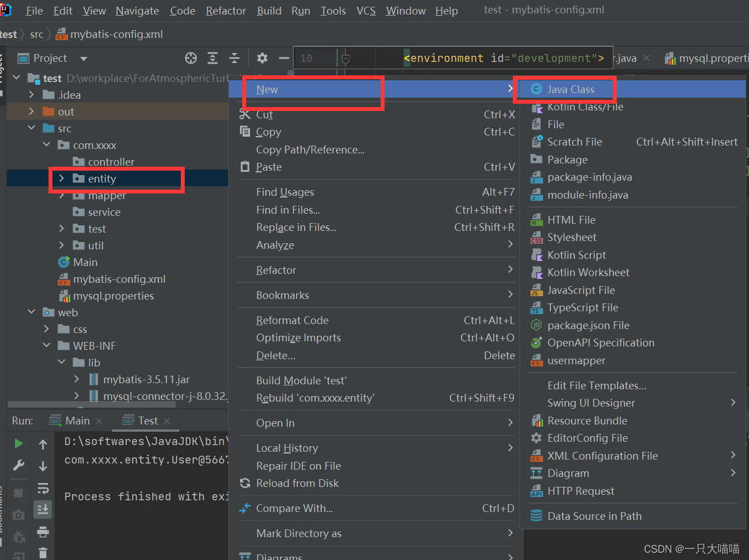Click src in breadcrumb path

(x=37, y=35)
